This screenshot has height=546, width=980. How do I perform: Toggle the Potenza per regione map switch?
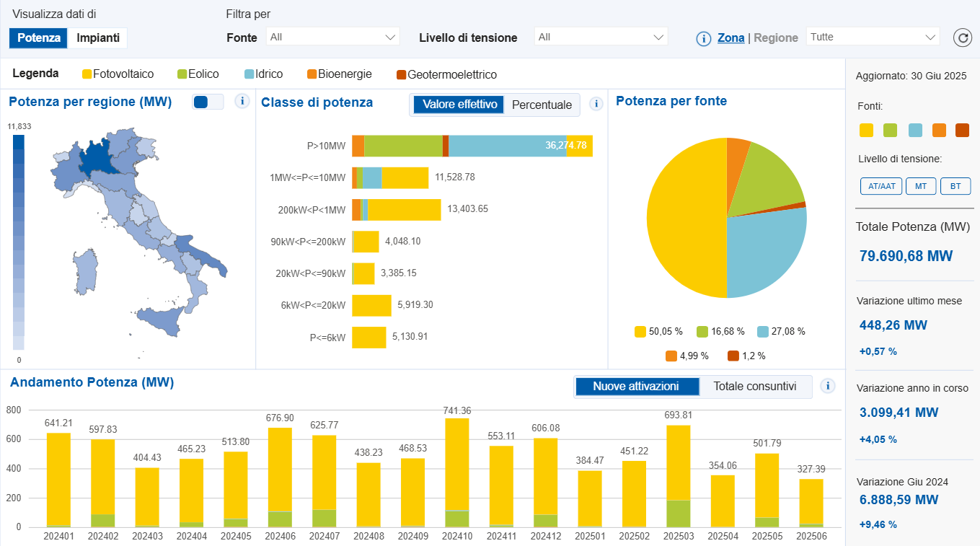(208, 102)
